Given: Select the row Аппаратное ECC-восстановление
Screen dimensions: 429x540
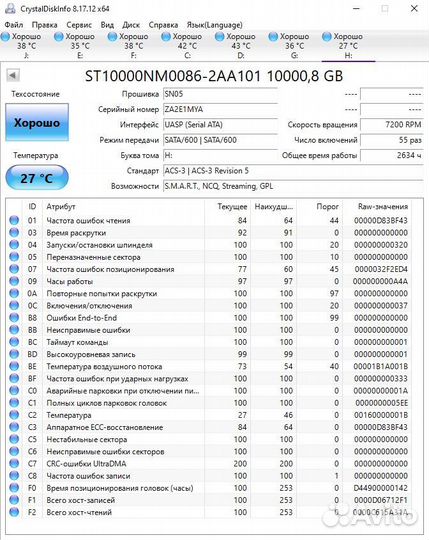Looking at the screenshot, I should coord(209,427).
